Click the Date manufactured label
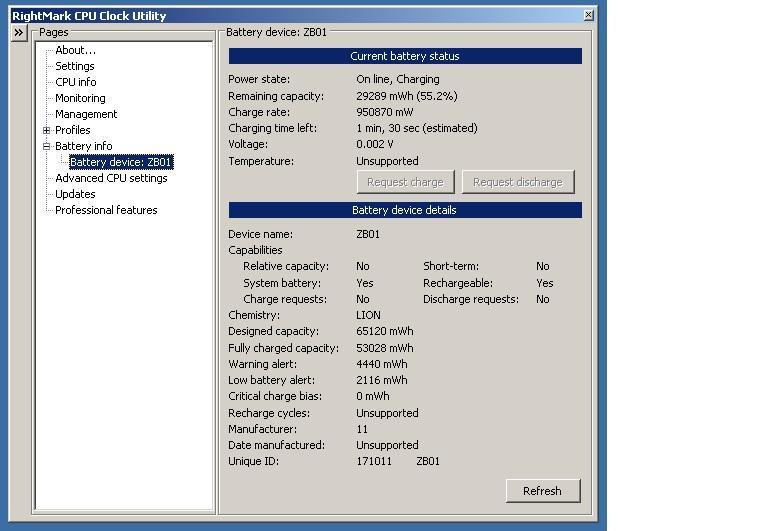 pyautogui.click(x=277, y=445)
